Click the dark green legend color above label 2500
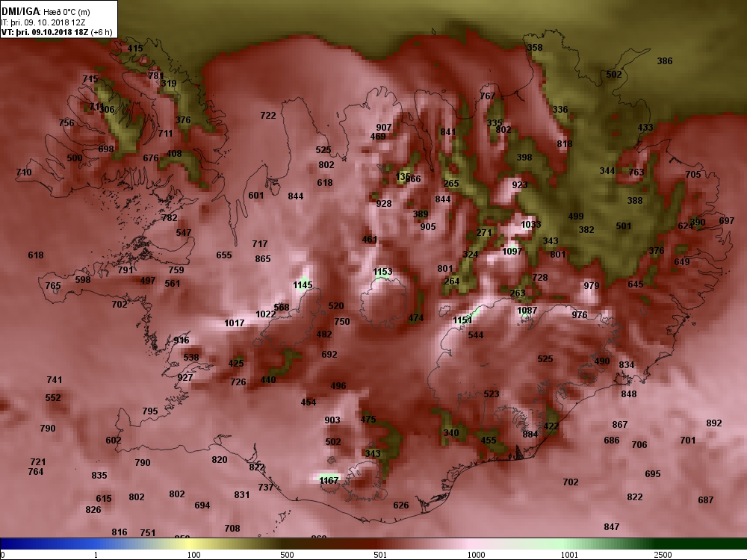 click(663, 544)
